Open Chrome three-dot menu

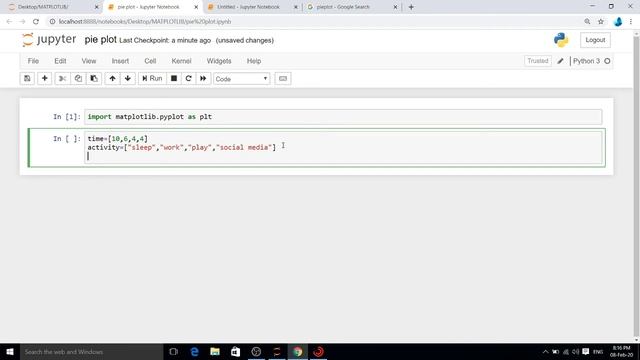pyautogui.click(x=631, y=22)
